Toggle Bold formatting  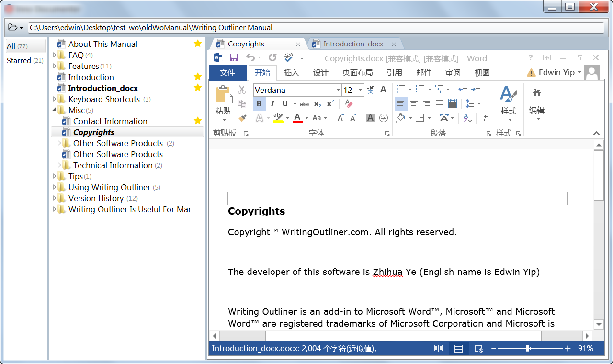pyautogui.click(x=260, y=104)
